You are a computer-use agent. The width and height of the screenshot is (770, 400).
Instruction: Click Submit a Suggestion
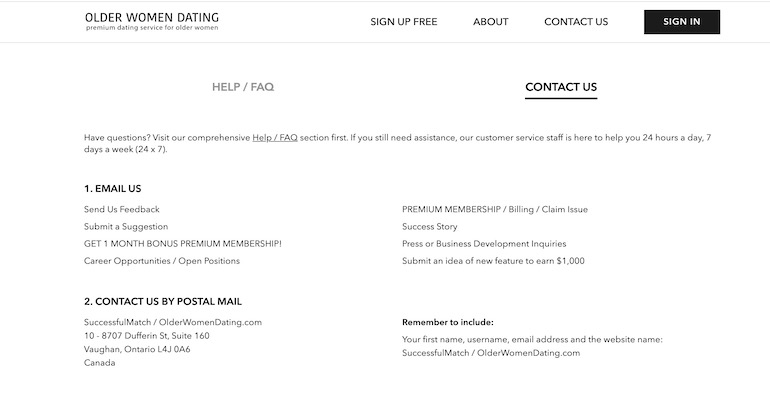126,227
